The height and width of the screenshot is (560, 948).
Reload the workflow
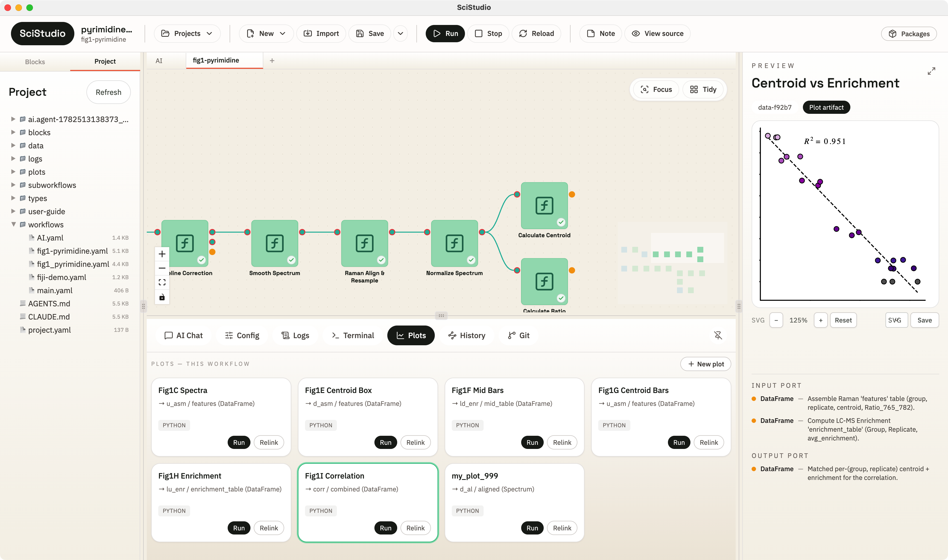pyautogui.click(x=536, y=33)
